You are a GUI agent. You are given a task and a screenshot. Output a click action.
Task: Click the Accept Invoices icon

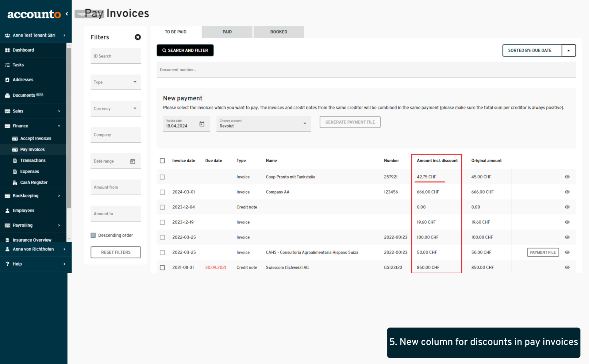coord(15,139)
